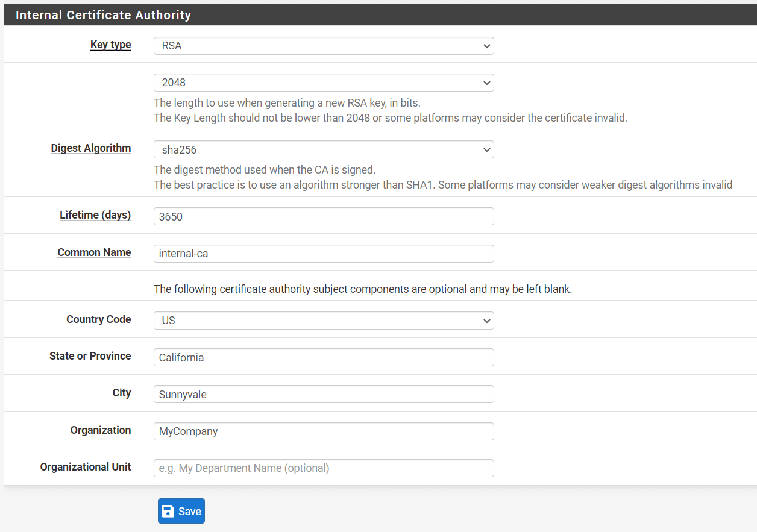
Task: Click the Key type dropdown chevron
Action: point(486,46)
